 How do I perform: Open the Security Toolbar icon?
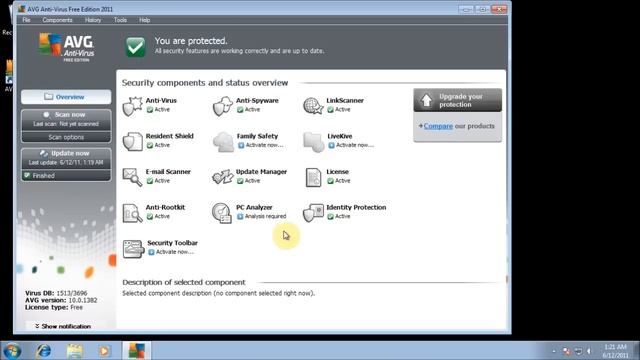pyautogui.click(x=133, y=249)
